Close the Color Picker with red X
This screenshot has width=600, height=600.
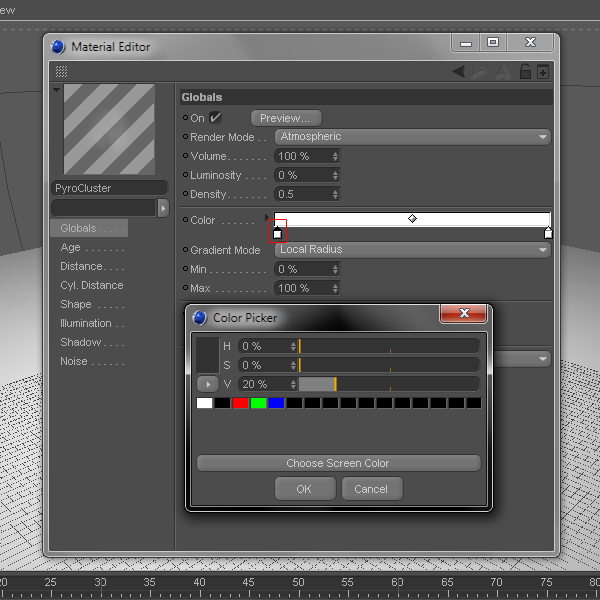(x=463, y=313)
